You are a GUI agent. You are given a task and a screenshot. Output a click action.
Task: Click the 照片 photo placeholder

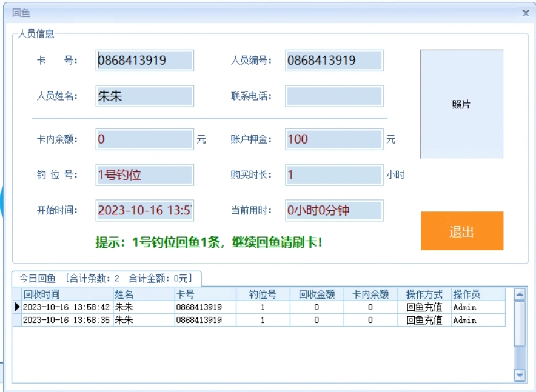click(x=461, y=104)
